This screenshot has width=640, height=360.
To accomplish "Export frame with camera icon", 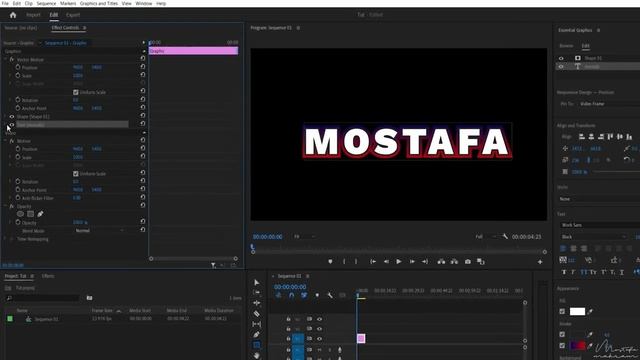I will pos(468,262).
